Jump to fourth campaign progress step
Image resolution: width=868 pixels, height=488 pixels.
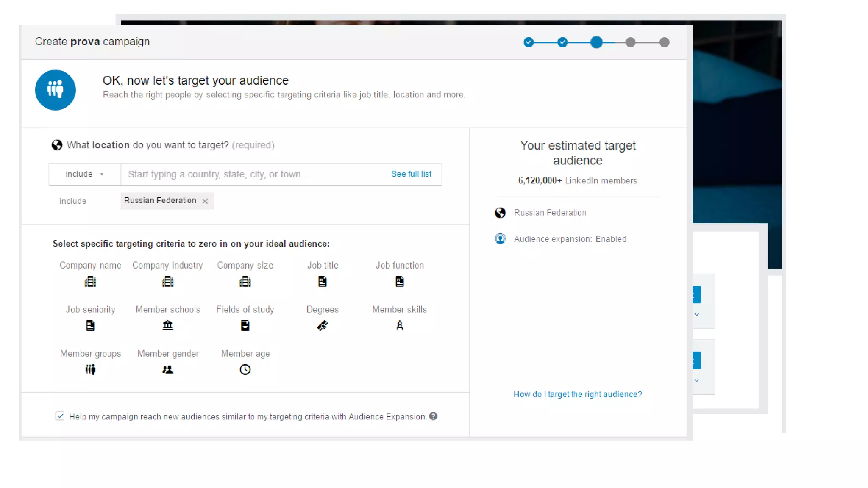pyautogui.click(x=630, y=42)
